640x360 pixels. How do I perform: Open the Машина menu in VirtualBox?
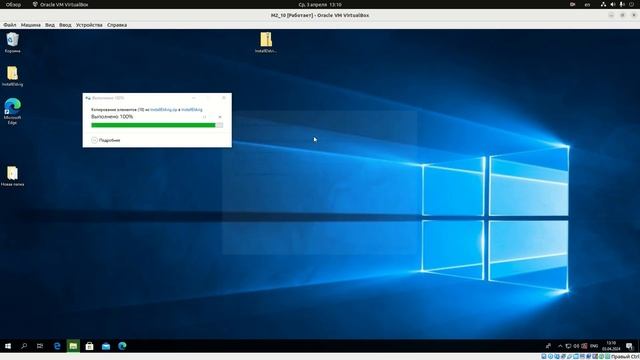pos(31,25)
